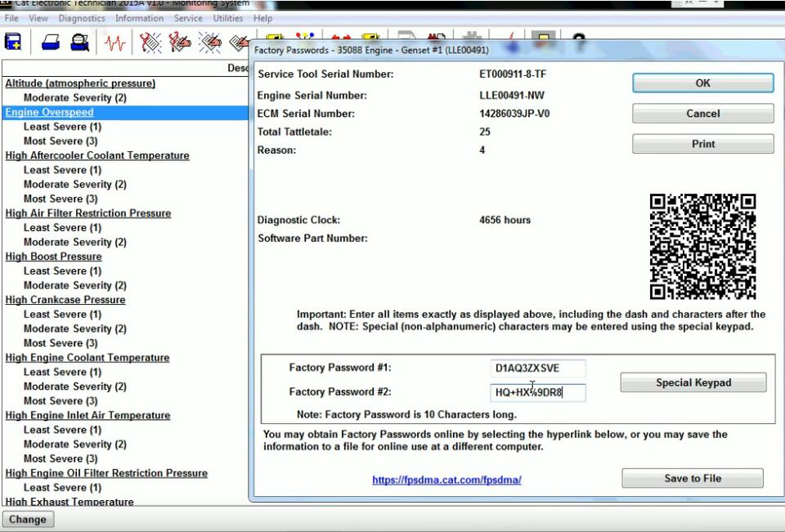785x532 pixels.
Task: Select Least Severe (1) under Engine Overspeed
Action: coord(63,127)
